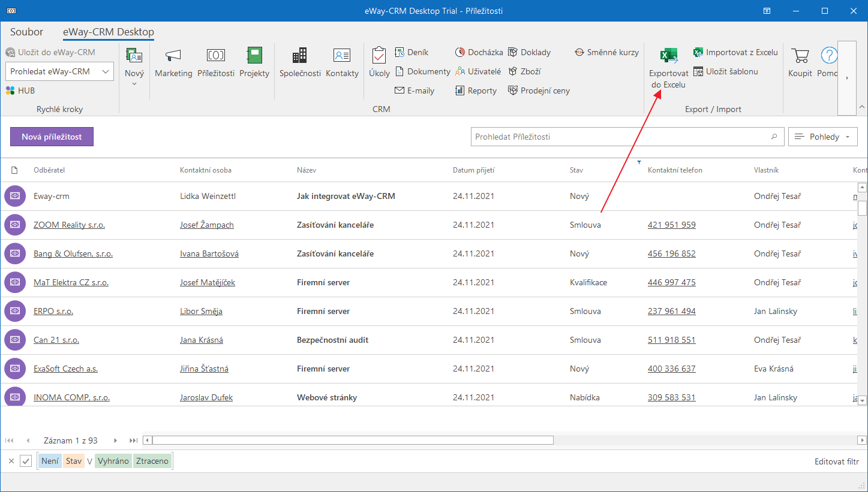The height and width of the screenshot is (492, 868).
Task: Open ribbon display options in title bar
Action: coord(767,11)
